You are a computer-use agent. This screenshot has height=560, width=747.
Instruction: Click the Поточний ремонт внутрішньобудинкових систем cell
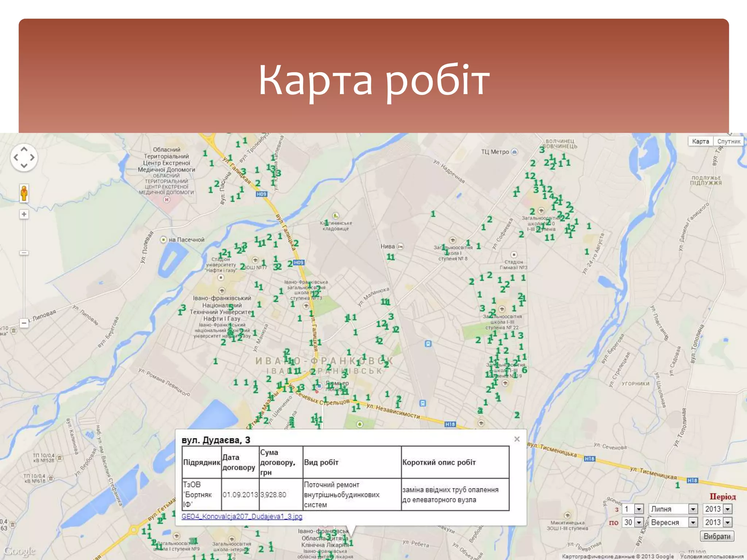pos(352,494)
